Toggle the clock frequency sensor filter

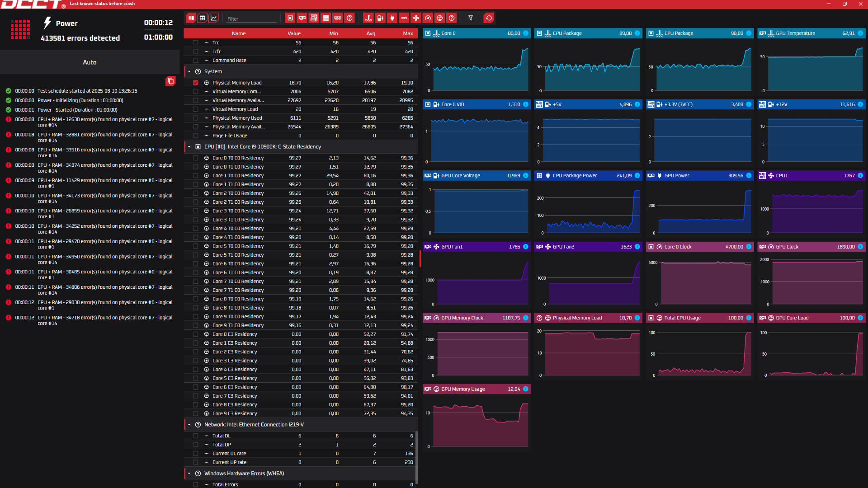[428, 18]
